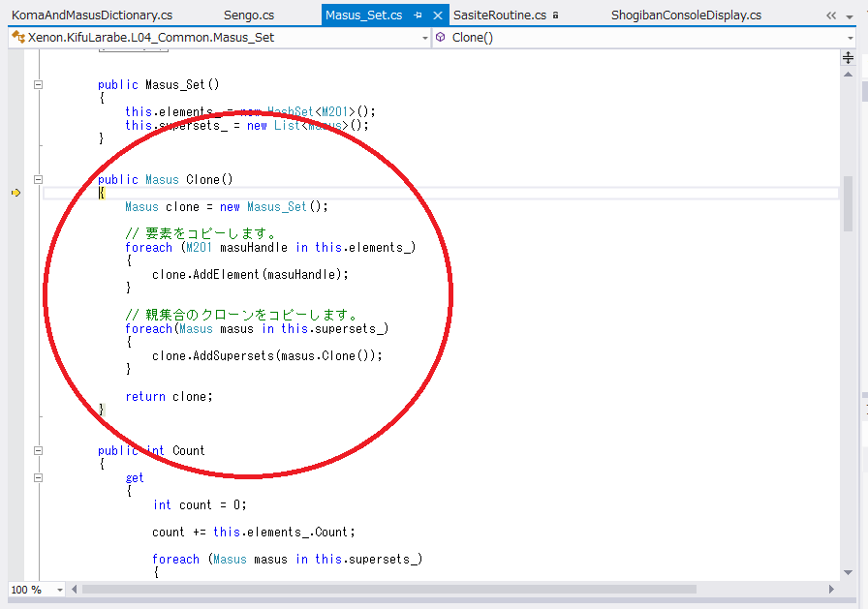
Task: Collapse the get accessor block
Action: click(38, 477)
